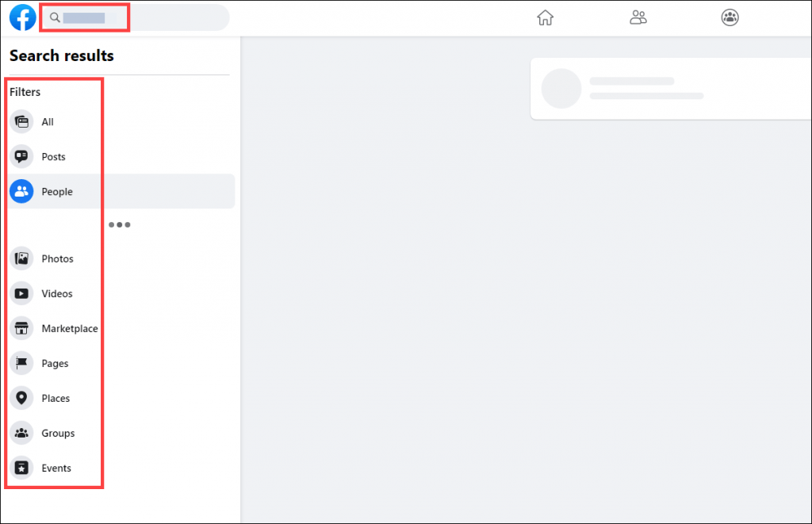Select the Photos filter icon
Screen dimensions: 812x524
[x=21, y=258]
